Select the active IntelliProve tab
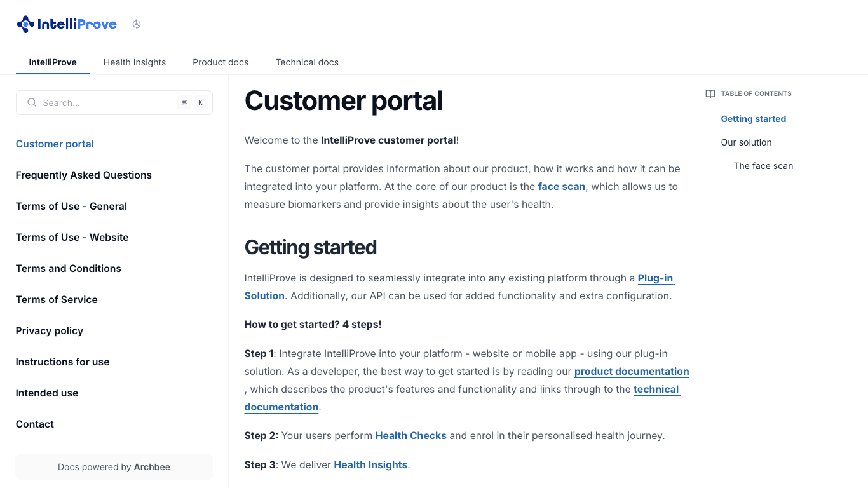 53,62
